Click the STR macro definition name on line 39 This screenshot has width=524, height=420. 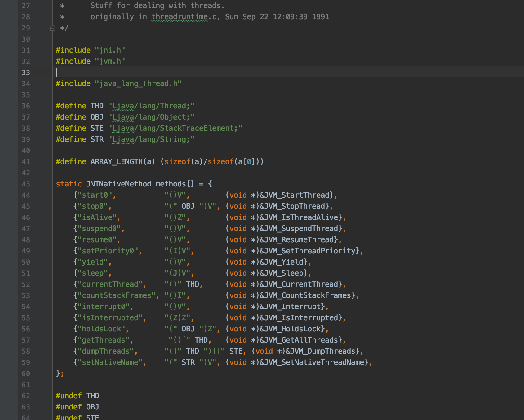tap(97, 139)
